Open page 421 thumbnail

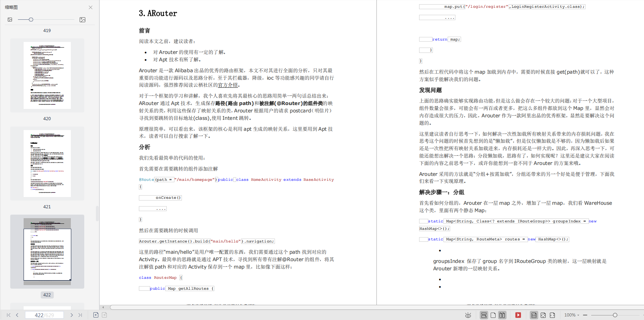[x=47, y=164]
